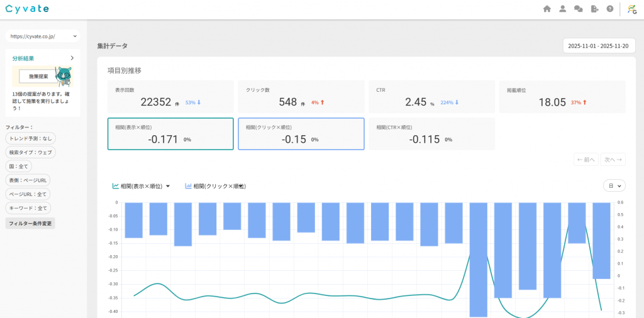The image size is (644, 318).
Task: Select the クリック数 metric card
Action: click(301, 97)
